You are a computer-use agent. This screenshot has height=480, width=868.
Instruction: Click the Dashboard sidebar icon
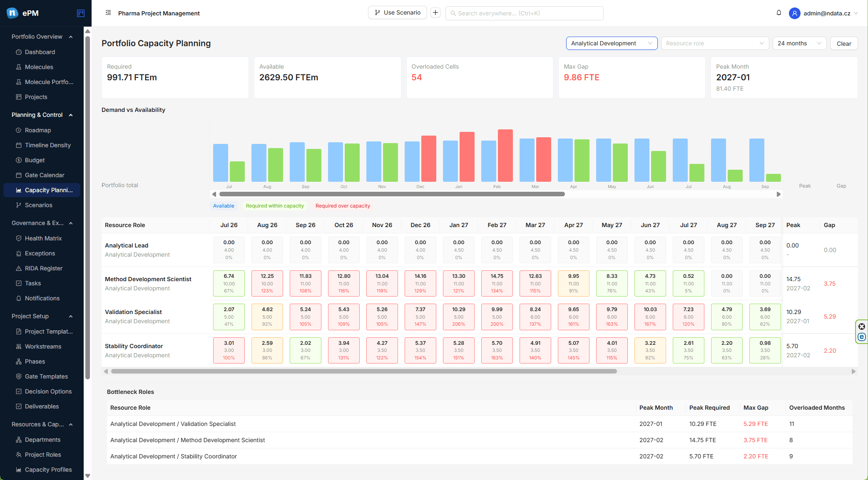click(x=19, y=52)
